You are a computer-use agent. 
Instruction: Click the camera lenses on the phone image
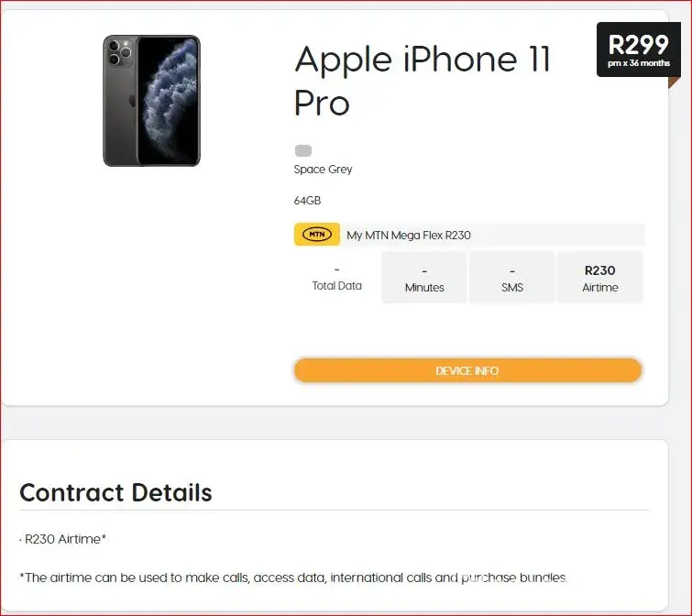coord(118,52)
